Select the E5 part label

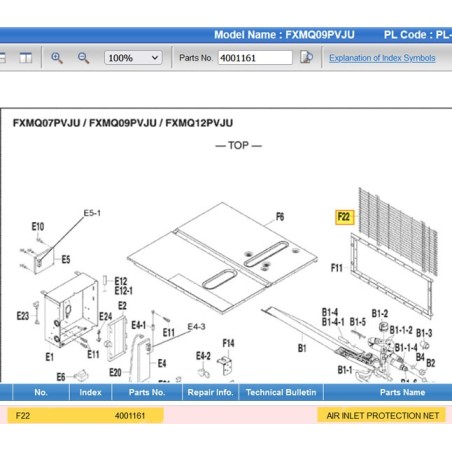[66, 260]
